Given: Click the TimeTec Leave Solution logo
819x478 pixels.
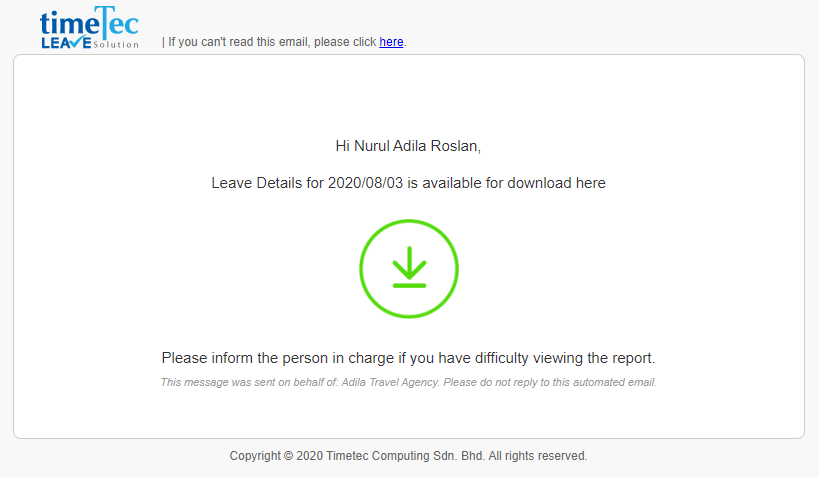Looking at the screenshot, I should click(x=89, y=28).
